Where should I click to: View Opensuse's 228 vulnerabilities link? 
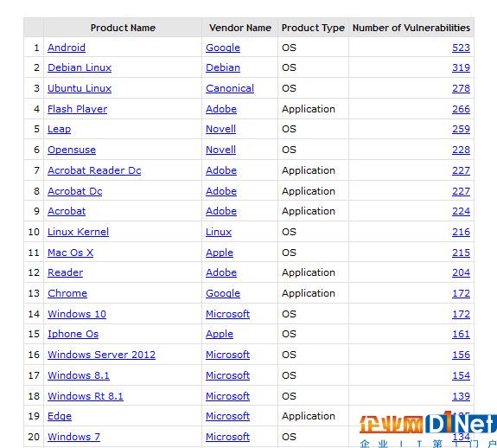coord(461,150)
